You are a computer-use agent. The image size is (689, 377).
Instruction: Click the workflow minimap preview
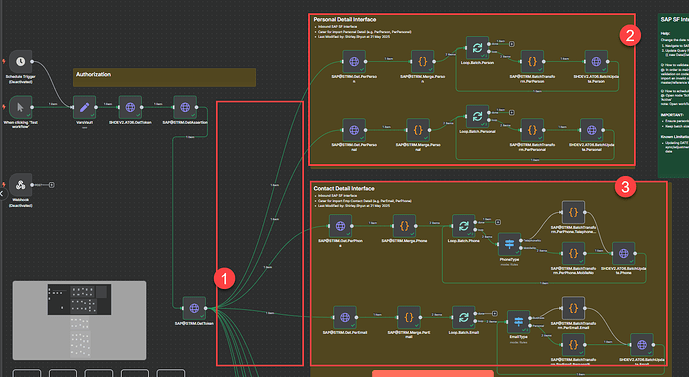point(80,320)
